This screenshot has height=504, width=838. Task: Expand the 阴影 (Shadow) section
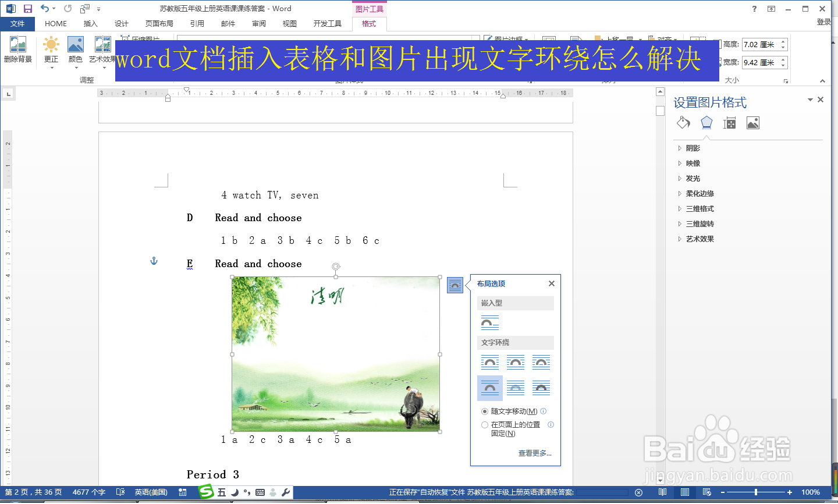coord(692,148)
